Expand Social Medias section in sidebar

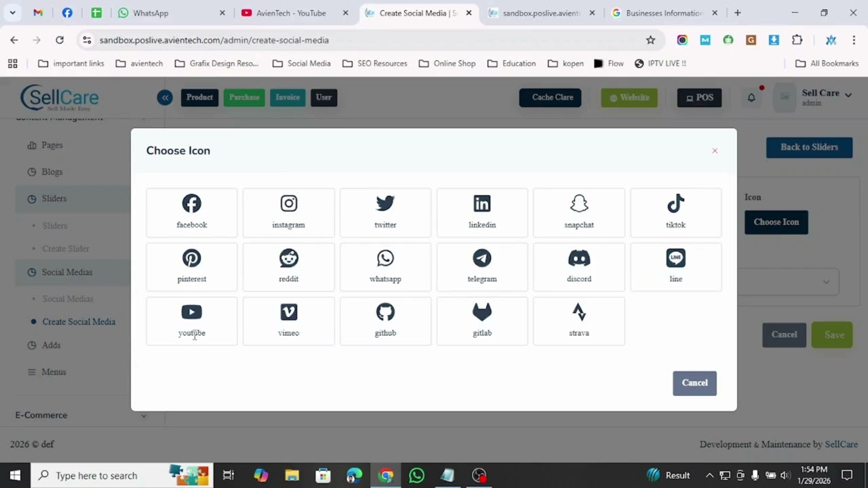coord(73,272)
